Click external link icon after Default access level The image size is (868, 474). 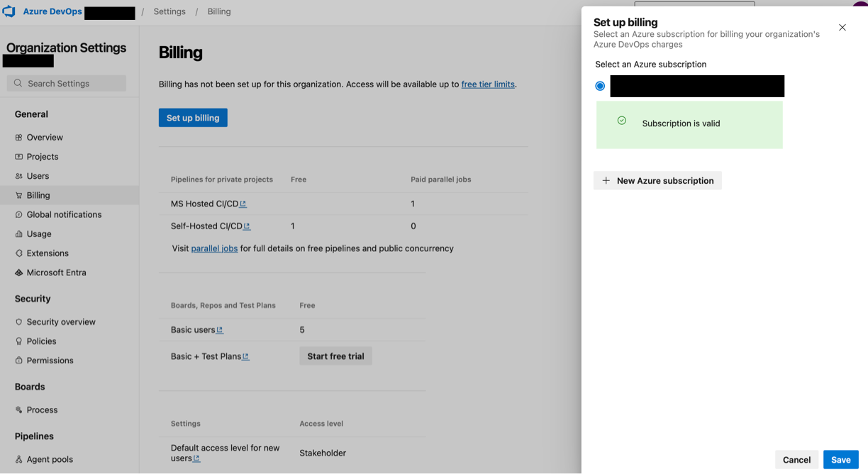coord(196,458)
